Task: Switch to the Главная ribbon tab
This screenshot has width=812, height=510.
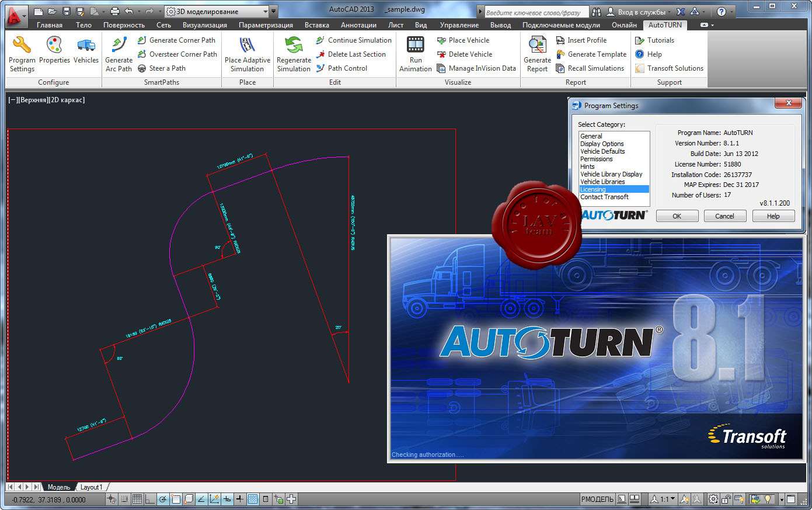Action: tap(50, 25)
